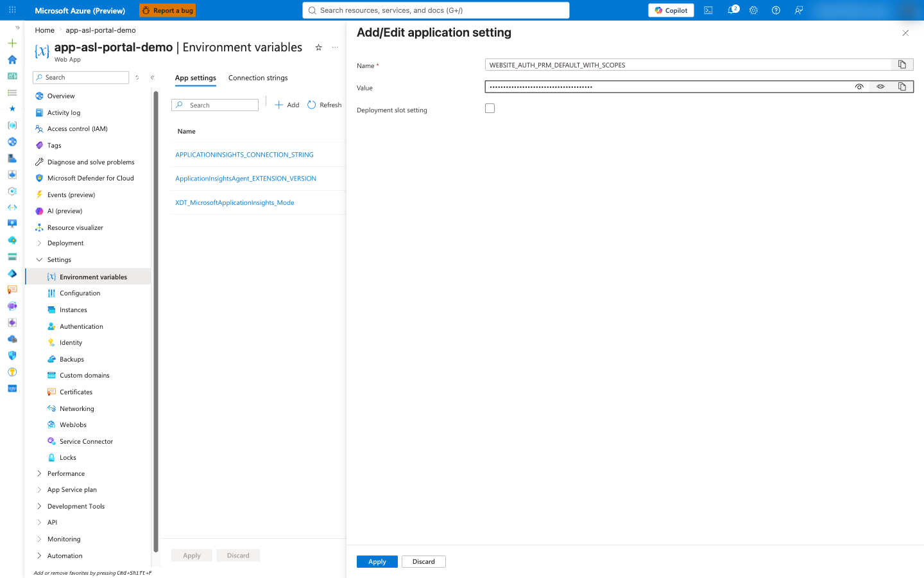Image resolution: width=924 pixels, height=578 pixels.
Task: Go to Home icon in left rail
Action: [12, 60]
